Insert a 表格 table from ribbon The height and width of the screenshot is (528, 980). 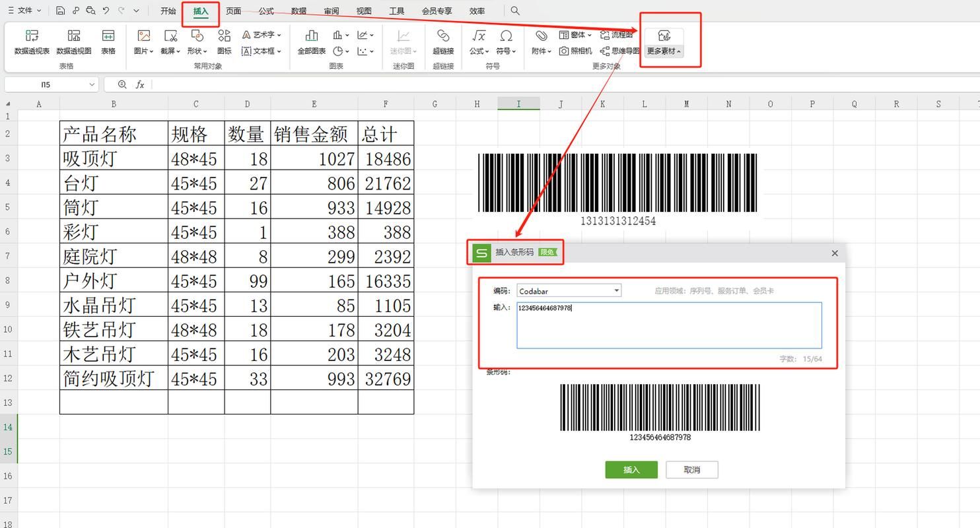(x=108, y=42)
